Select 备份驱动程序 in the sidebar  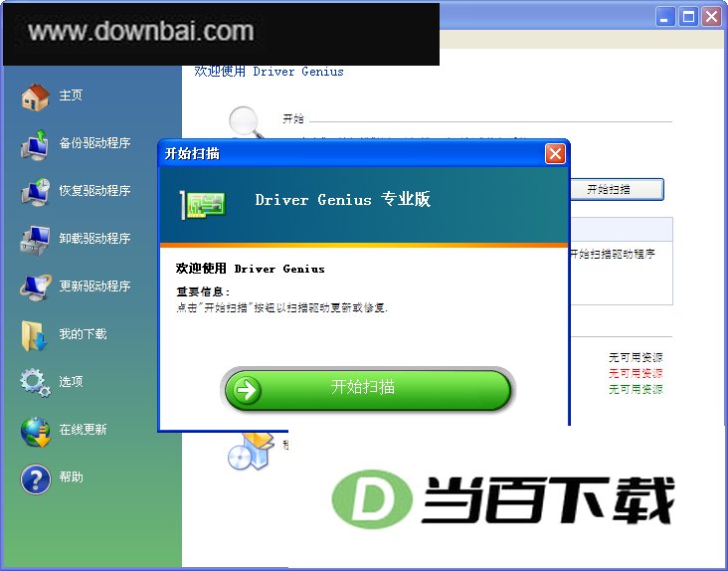(94, 143)
